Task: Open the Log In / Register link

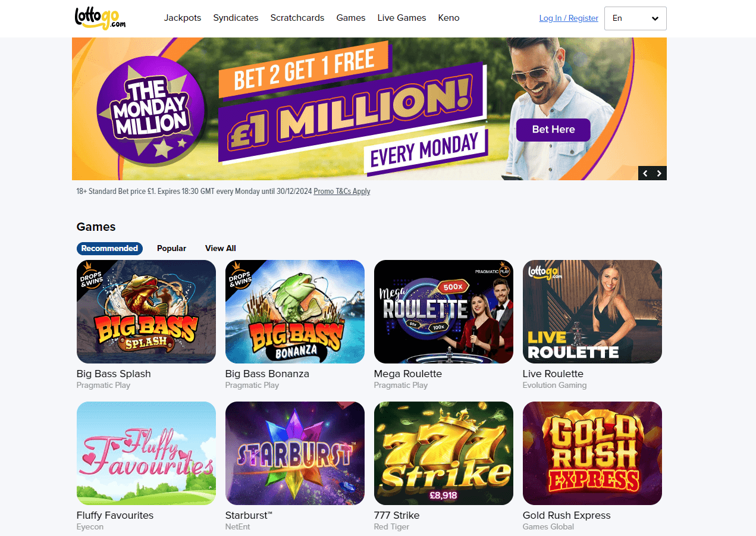Action: pyautogui.click(x=569, y=18)
